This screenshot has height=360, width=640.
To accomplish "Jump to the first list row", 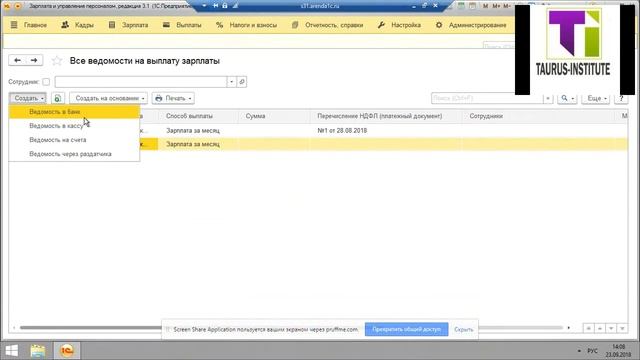I will (x=589, y=328).
